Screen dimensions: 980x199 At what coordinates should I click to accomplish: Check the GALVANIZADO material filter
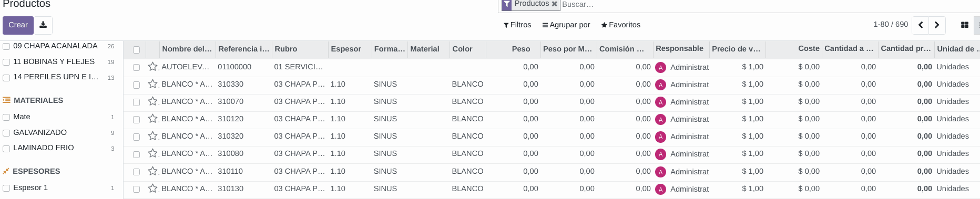[6, 133]
